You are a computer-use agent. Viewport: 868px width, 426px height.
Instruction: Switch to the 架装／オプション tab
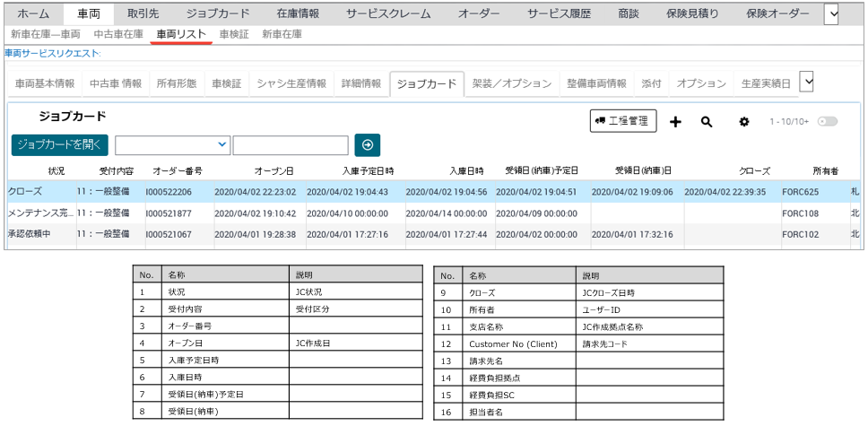coord(511,83)
